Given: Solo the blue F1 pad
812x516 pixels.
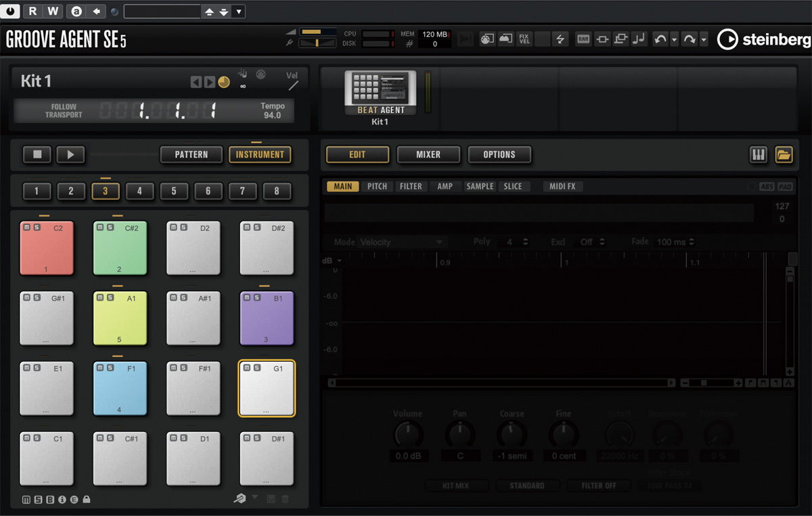Looking at the screenshot, I should pyautogui.click(x=109, y=368).
